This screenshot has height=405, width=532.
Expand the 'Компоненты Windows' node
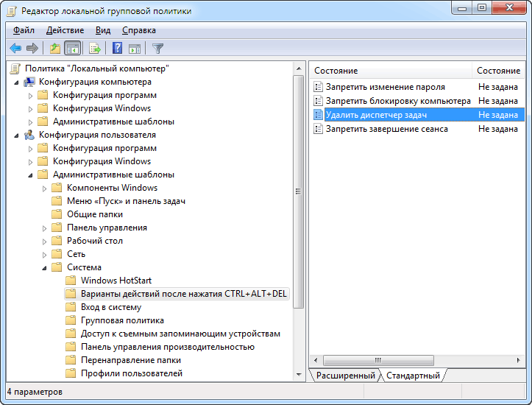click(44, 189)
